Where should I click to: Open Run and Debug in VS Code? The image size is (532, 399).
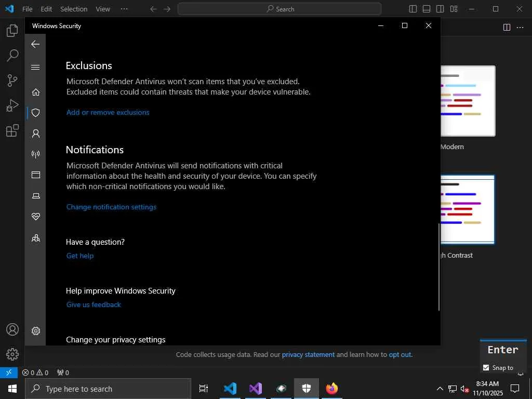[x=12, y=105]
